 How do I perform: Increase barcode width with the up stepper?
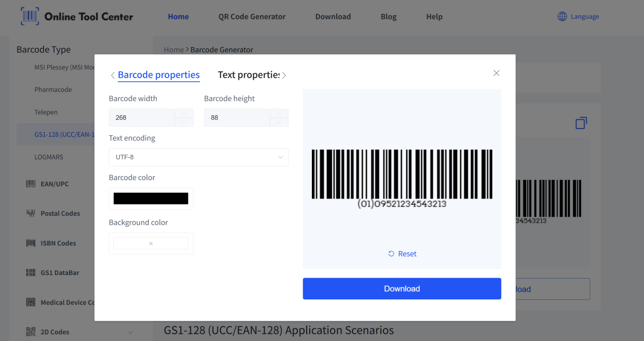click(184, 113)
